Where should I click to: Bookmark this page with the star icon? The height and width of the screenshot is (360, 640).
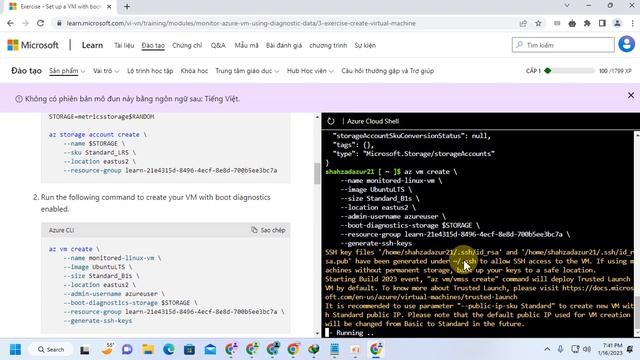538,23
